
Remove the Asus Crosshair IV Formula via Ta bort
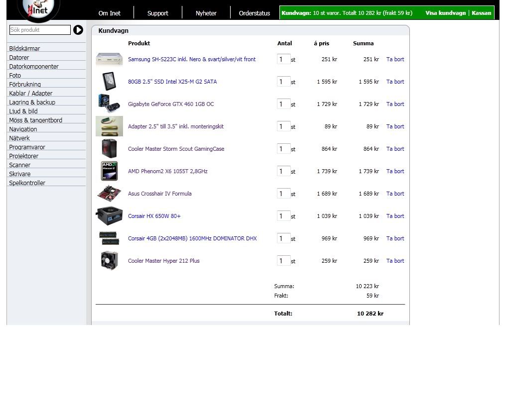coord(395,194)
